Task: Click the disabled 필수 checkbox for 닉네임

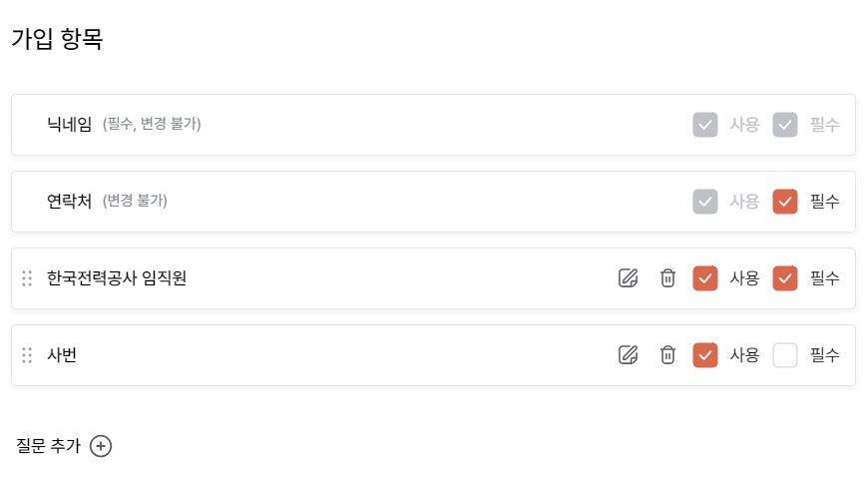Action: click(x=785, y=125)
